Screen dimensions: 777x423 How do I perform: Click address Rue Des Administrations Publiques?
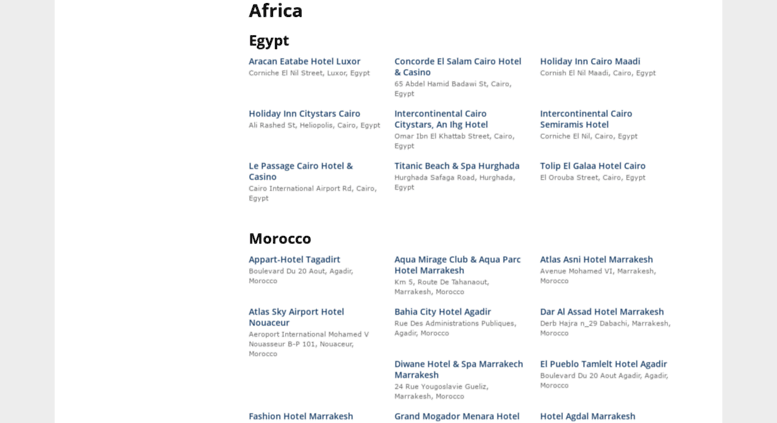pyautogui.click(x=455, y=328)
